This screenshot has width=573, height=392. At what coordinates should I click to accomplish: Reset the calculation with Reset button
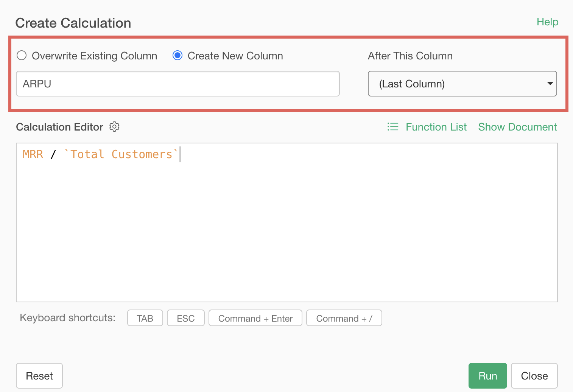click(x=39, y=376)
